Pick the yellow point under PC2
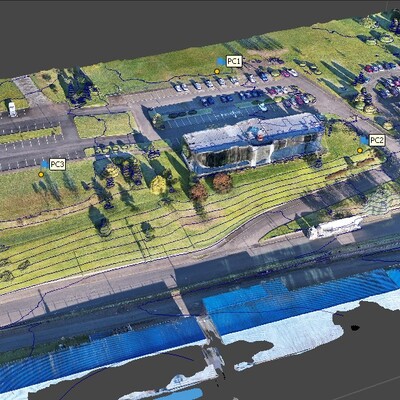The height and width of the screenshot is (400, 400). (x=360, y=151)
